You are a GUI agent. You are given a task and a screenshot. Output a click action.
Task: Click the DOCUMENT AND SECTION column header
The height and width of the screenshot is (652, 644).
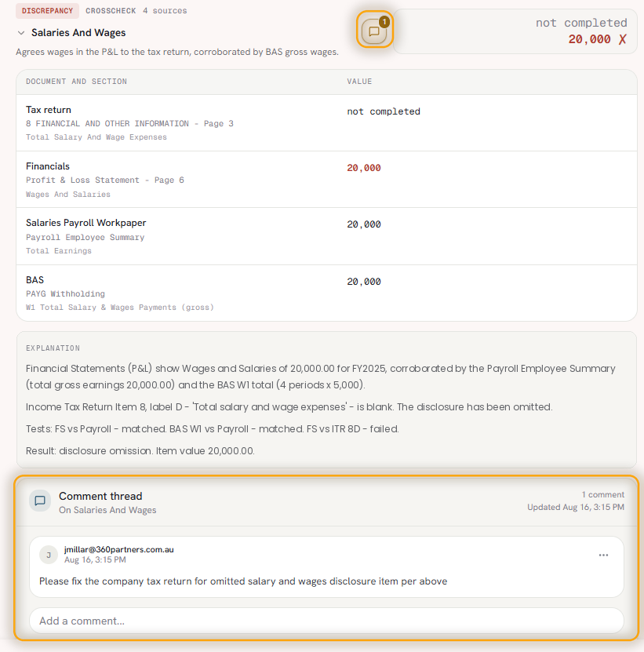77,82
